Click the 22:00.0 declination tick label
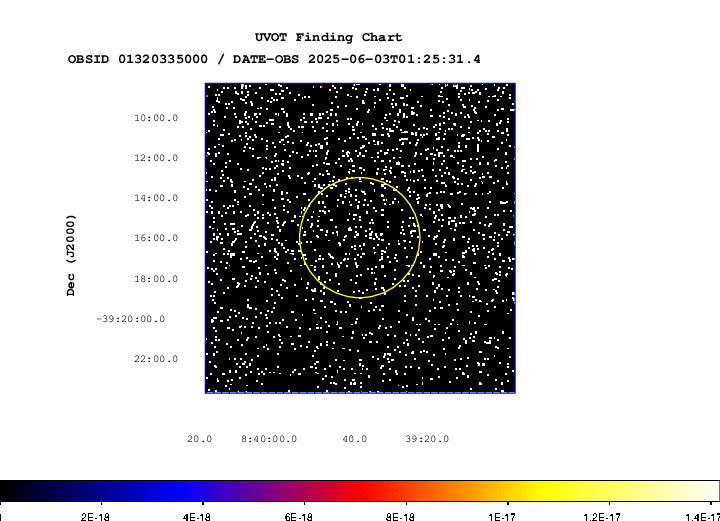The image size is (720, 521). (156, 359)
